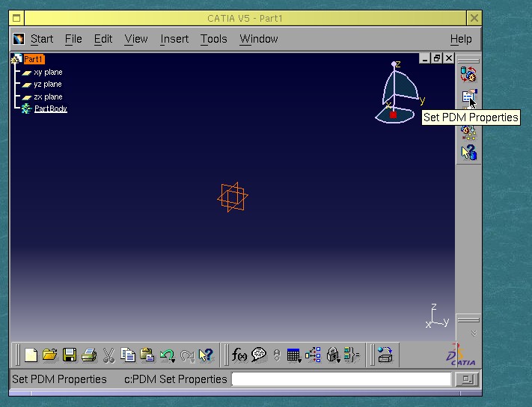The height and width of the screenshot is (407, 532).
Task: Open a file with the folder icon
Action: coord(50,355)
